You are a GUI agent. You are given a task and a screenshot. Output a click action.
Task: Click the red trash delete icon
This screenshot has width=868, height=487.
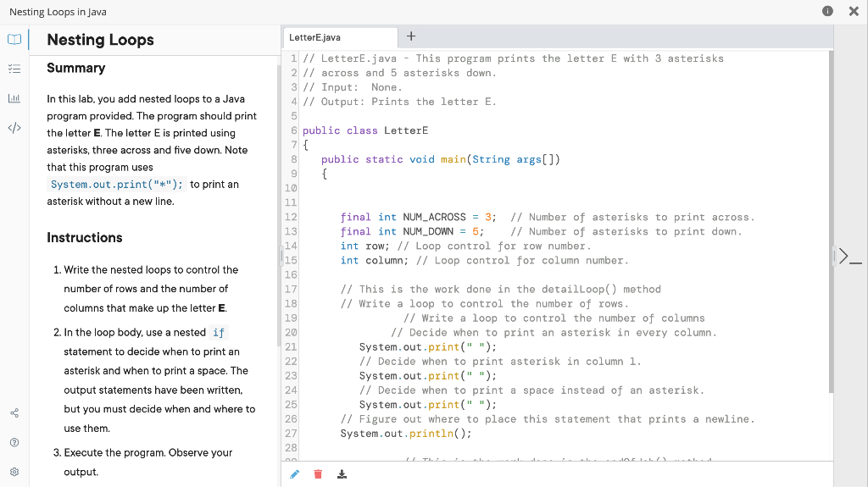[318, 474]
